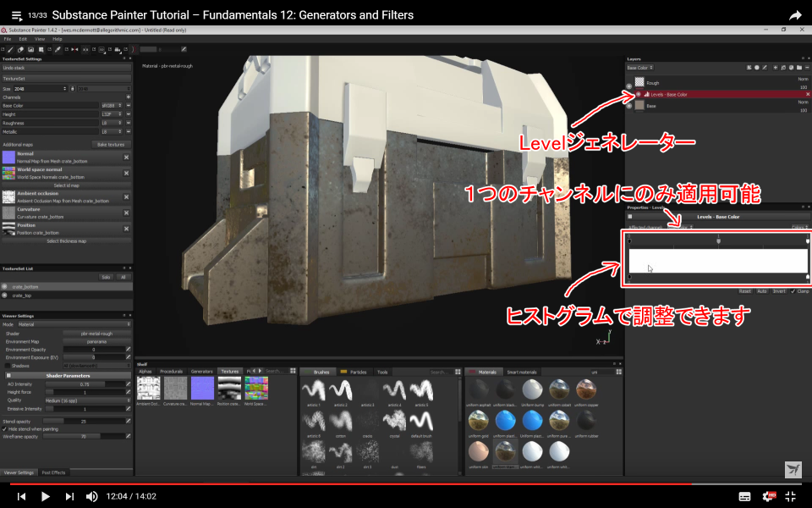The width and height of the screenshot is (812, 508).
Task: Open YouTube playlist menu icon
Action: pyautogui.click(x=17, y=15)
